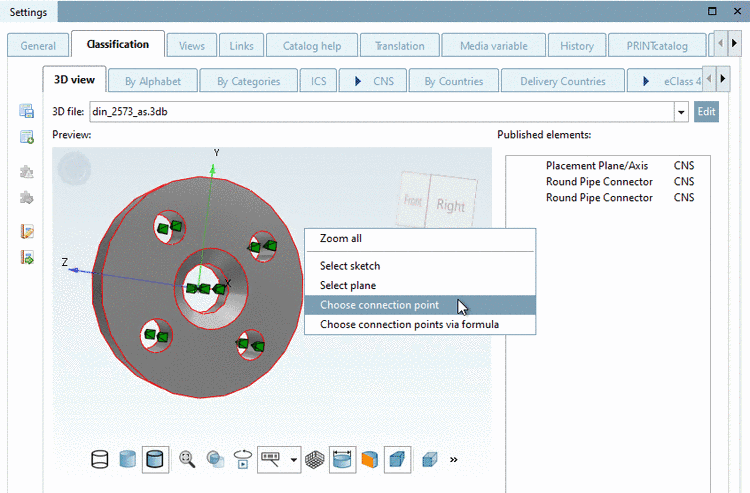Show the wireframe grid mesh icon

tap(314, 460)
